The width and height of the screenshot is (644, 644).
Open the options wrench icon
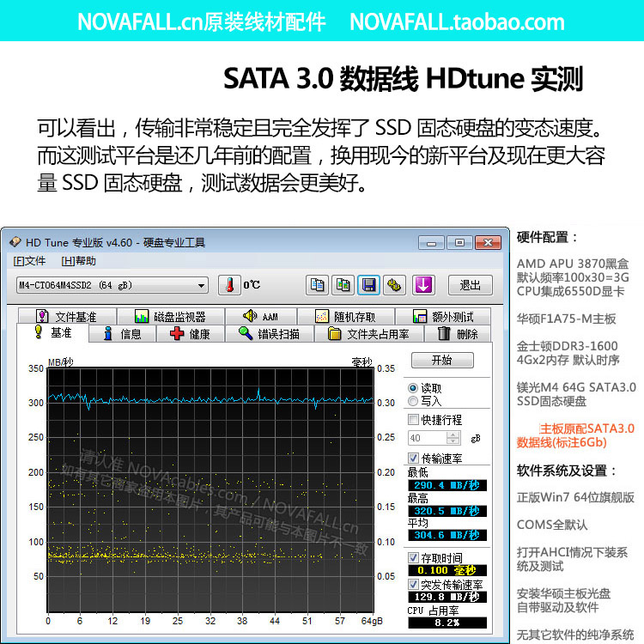pyautogui.click(x=394, y=285)
